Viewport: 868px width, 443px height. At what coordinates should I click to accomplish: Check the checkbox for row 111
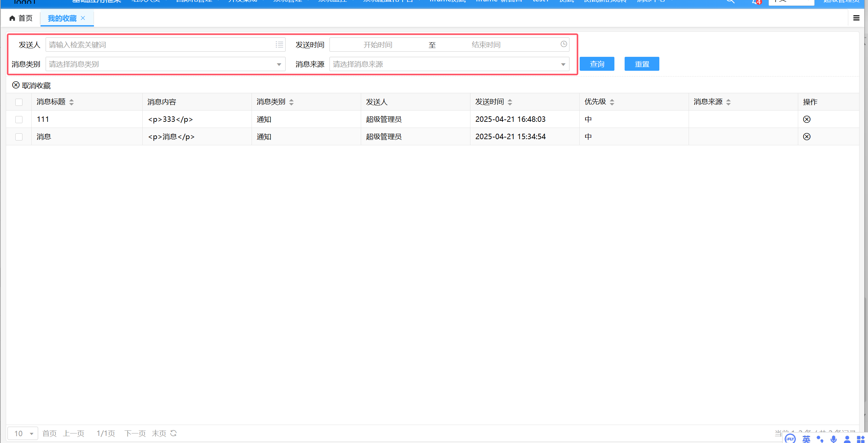(x=19, y=119)
